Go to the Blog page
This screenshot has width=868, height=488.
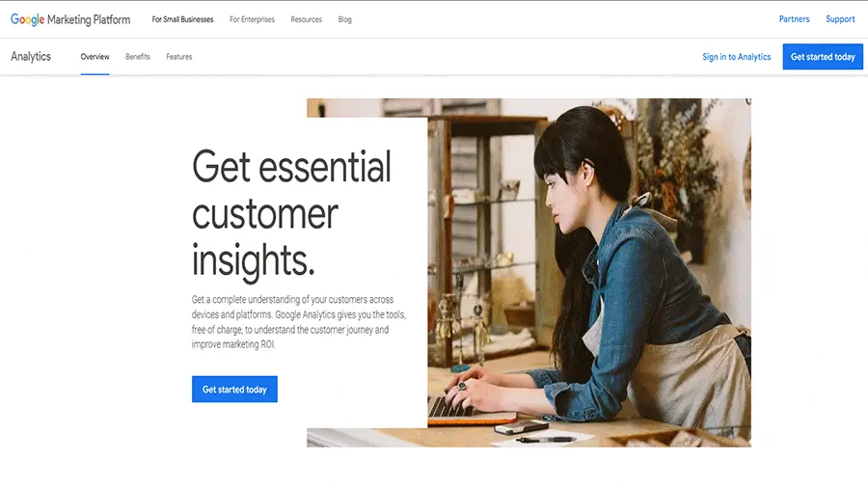pos(345,19)
